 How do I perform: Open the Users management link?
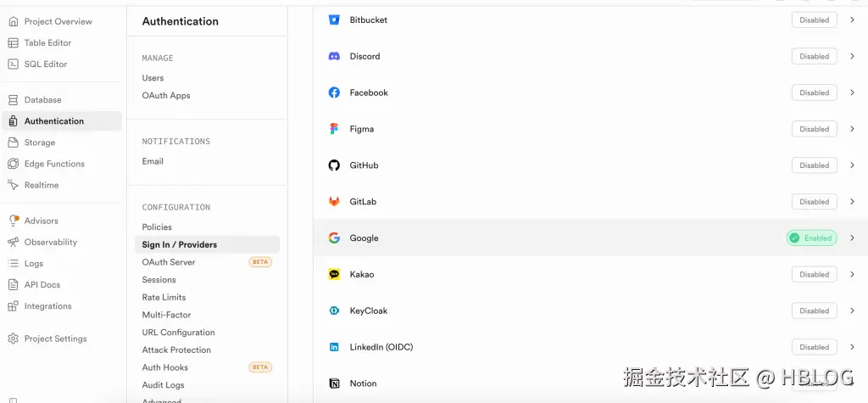click(x=153, y=78)
